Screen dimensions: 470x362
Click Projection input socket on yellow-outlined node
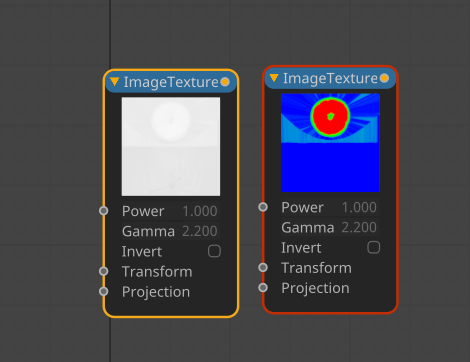[x=104, y=291]
